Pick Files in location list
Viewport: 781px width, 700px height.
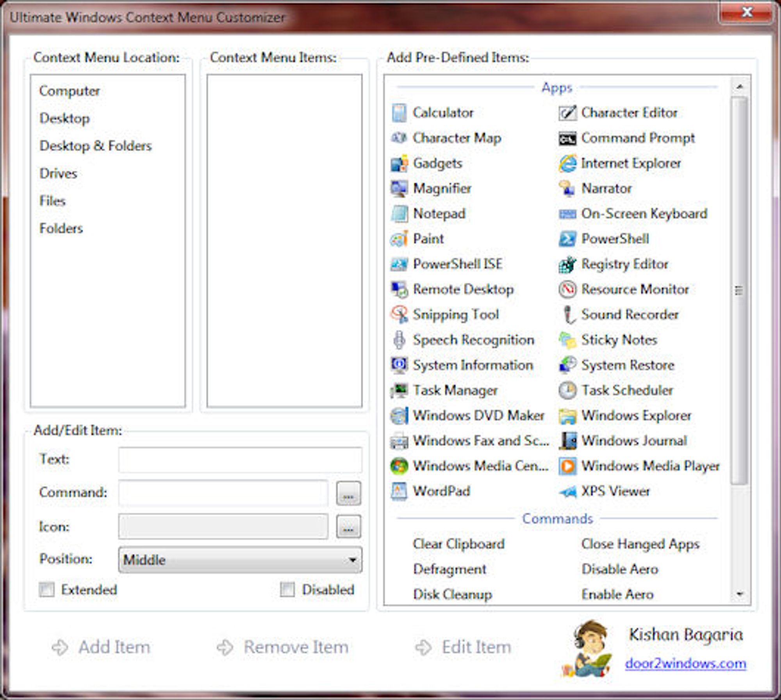(x=52, y=201)
